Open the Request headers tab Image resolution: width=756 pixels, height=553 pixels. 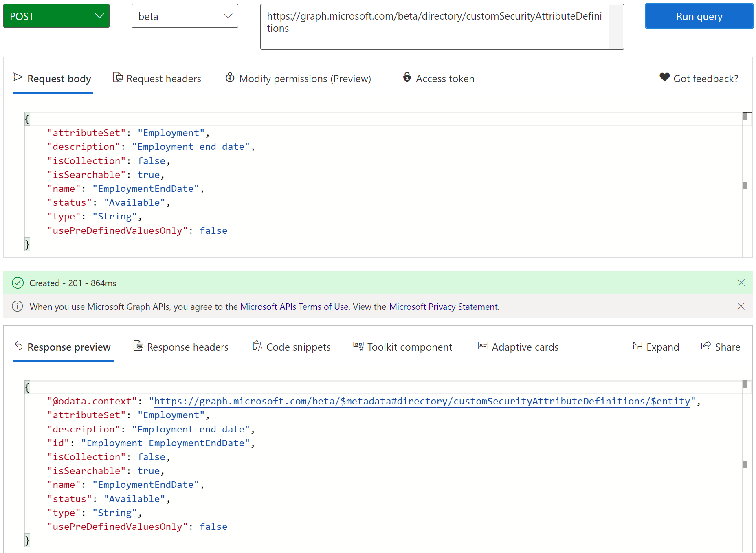coord(157,79)
